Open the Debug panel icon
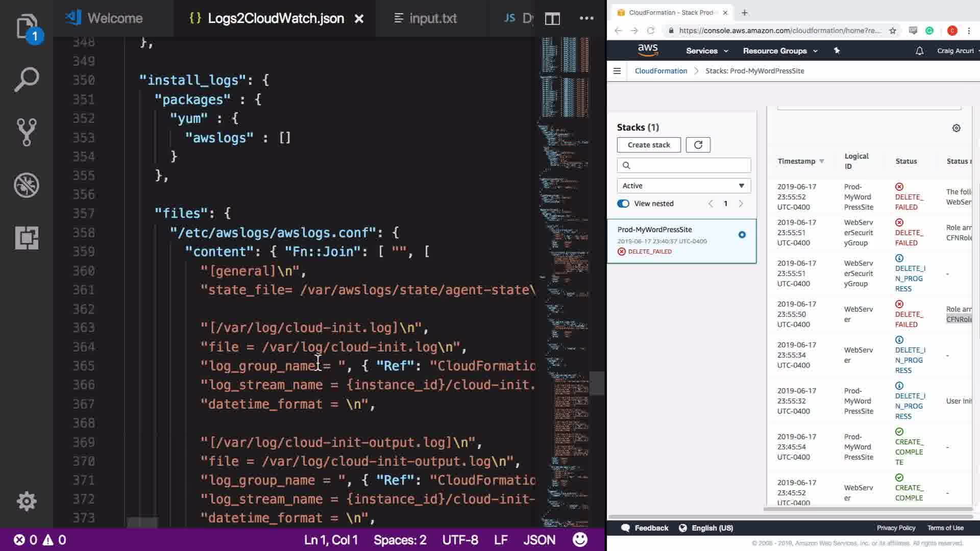 (x=27, y=185)
